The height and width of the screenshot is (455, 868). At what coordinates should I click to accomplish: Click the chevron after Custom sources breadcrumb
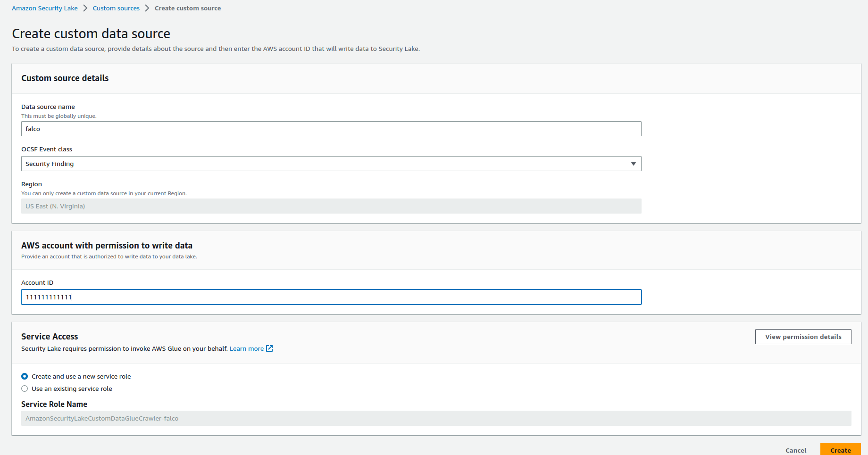point(147,8)
